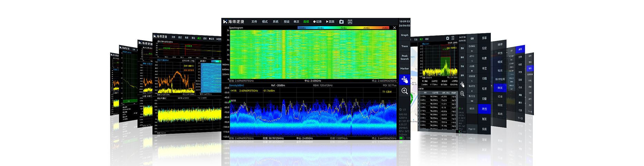Click the camera screenshot icon in top toolbar
Image resolution: width=644 pixels, height=166 pixels.
click(x=341, y=22)
